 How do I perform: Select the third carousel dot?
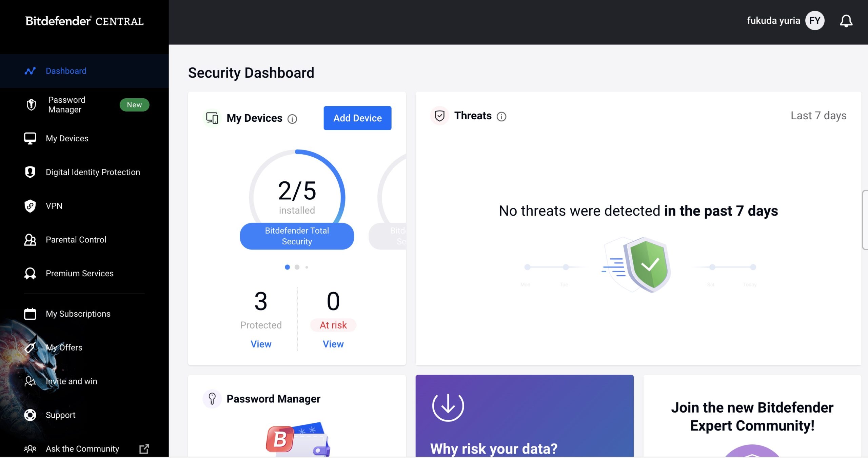point(307,267)
